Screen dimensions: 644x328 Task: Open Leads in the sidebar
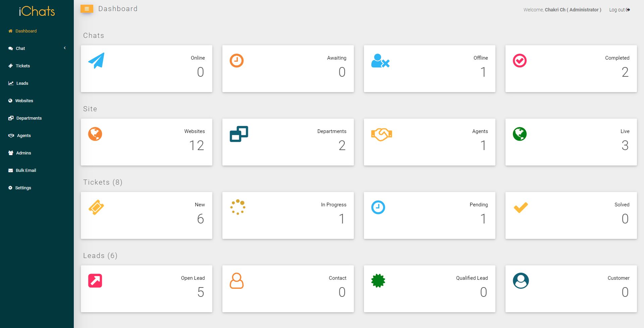(x=22, y=83)
